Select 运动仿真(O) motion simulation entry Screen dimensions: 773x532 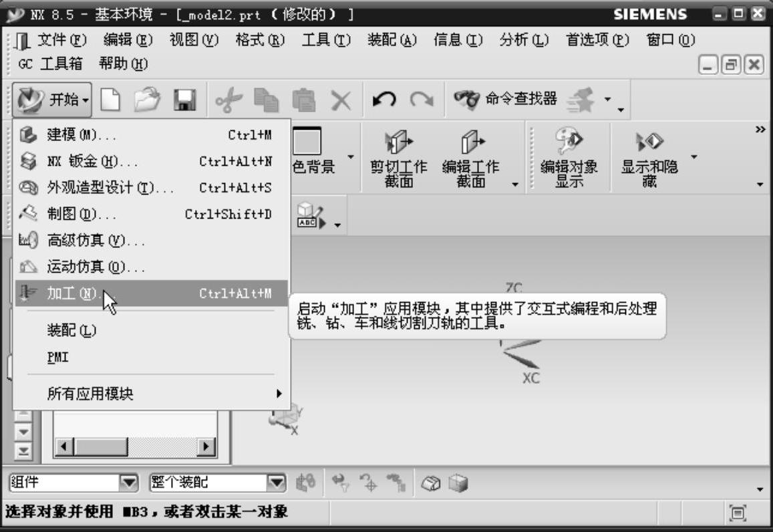pos(151,267)
